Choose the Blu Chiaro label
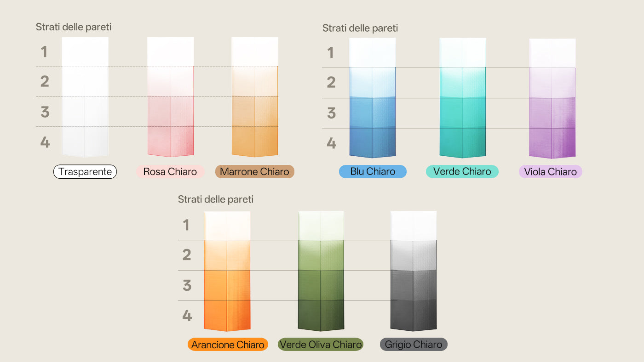 pyautogui.click(x=373, y=171)
